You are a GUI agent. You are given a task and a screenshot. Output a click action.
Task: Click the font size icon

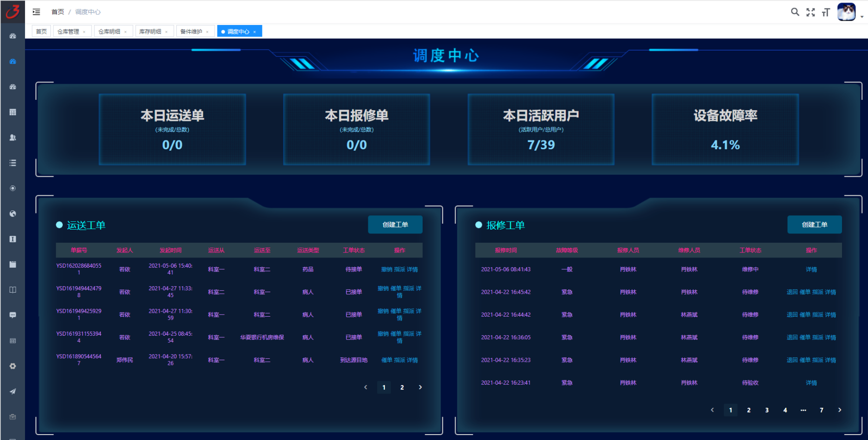click(826, 12)
